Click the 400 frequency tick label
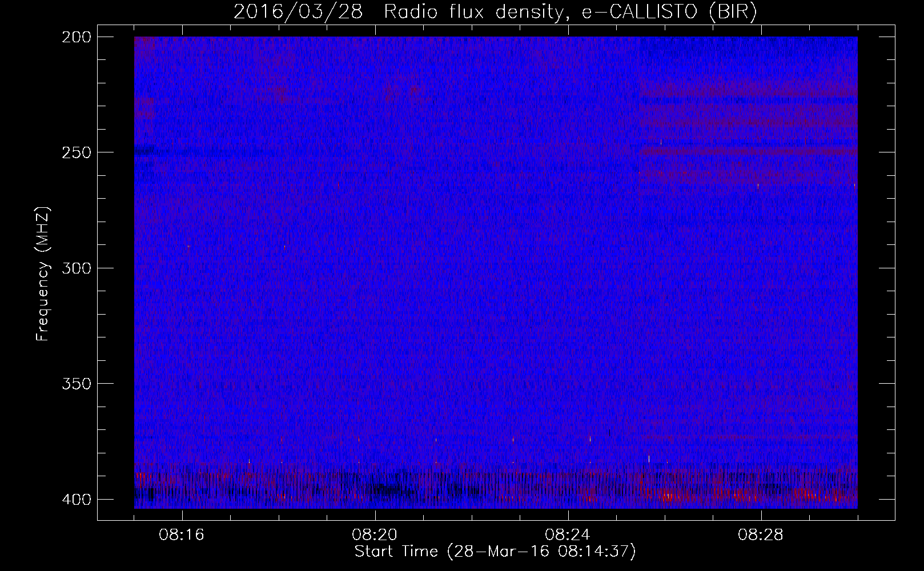This screenshot has width=924, height=571. pyautogui.click(x=76, y=500)
